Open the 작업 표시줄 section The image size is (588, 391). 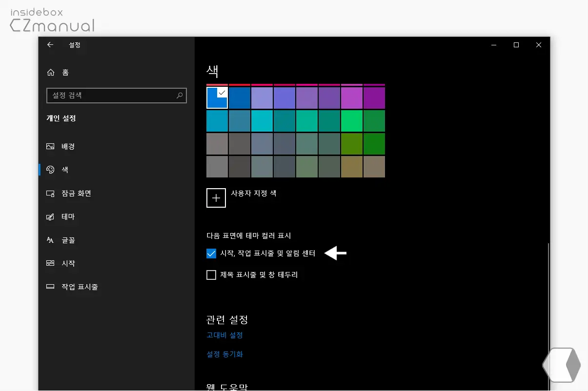[x=116, y=287]
